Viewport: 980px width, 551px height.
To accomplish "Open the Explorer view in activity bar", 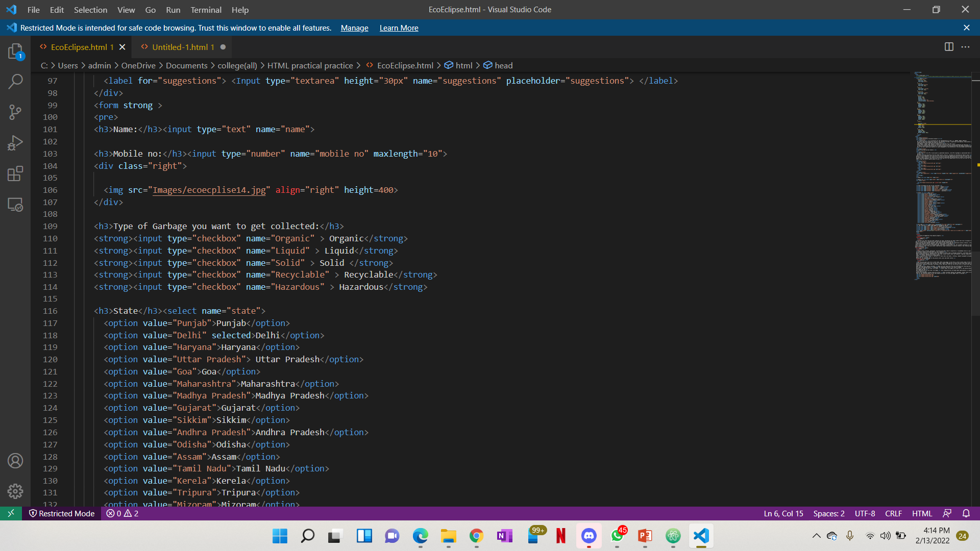I will [x=15, y=51].
